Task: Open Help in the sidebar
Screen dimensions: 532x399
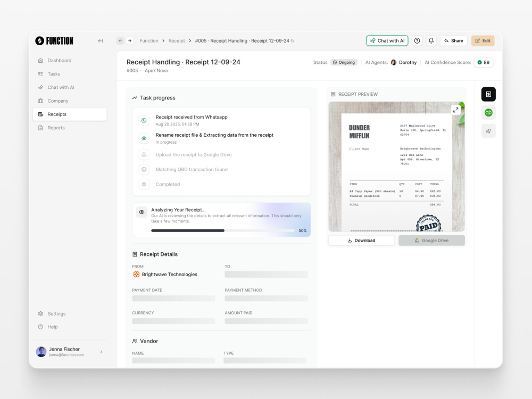Action: 70,327
